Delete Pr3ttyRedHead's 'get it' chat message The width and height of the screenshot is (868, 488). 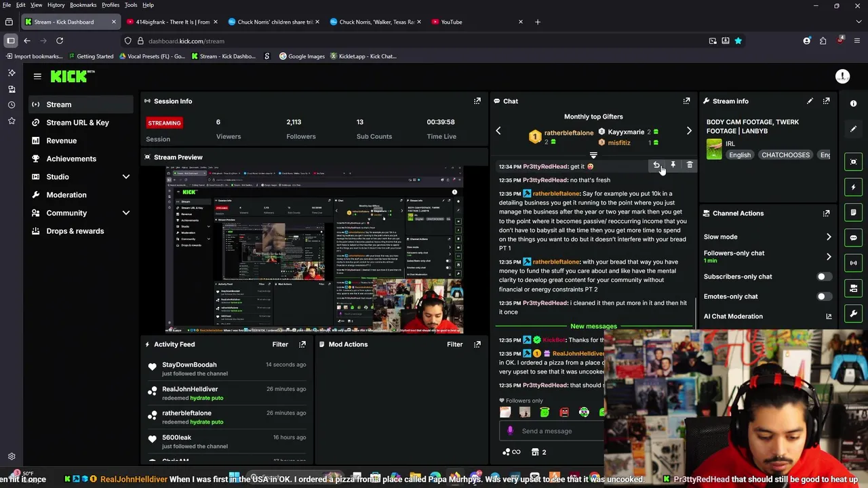690,165
